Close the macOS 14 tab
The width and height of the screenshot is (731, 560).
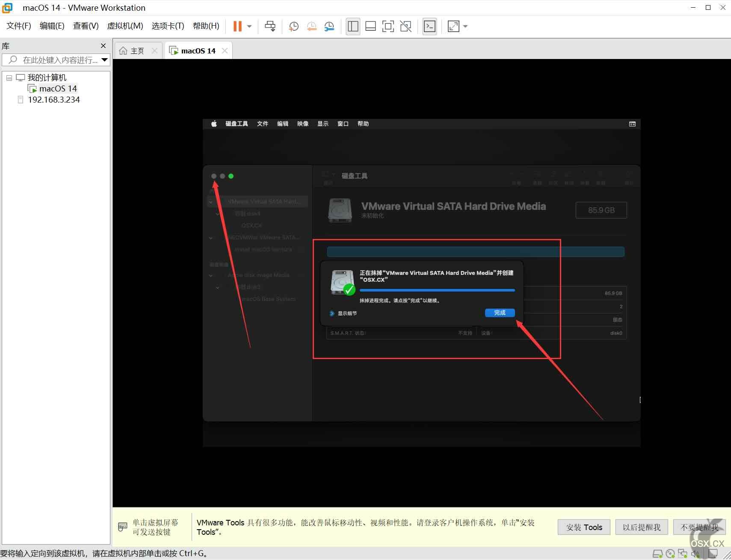[225, 51]
